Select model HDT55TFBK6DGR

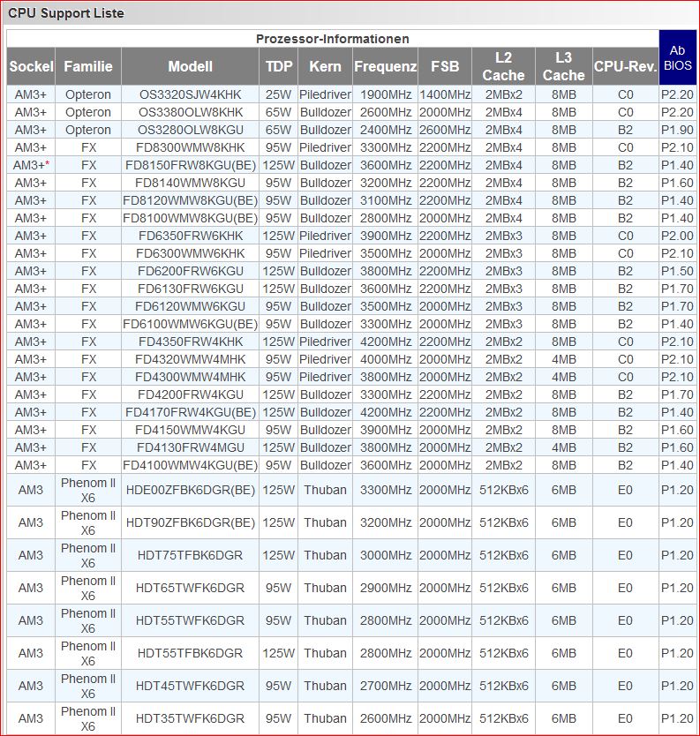click(190, 653)
